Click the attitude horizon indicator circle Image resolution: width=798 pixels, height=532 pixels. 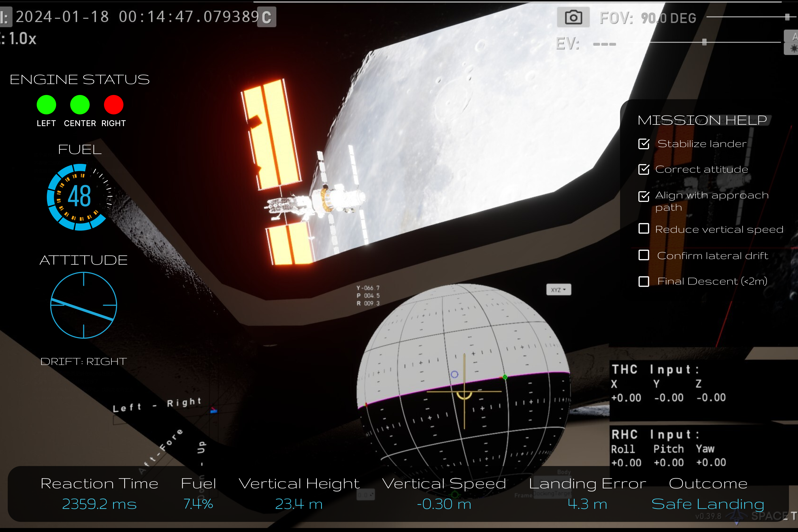click(x=84, y=305)
